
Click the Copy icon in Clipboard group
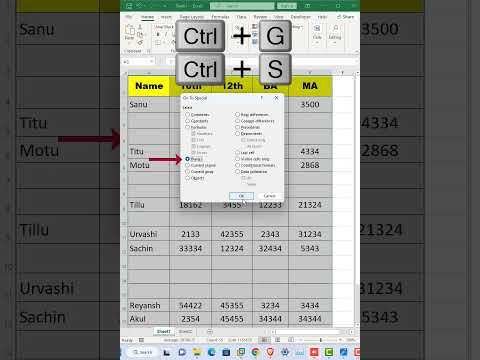[x=140, y=35]
